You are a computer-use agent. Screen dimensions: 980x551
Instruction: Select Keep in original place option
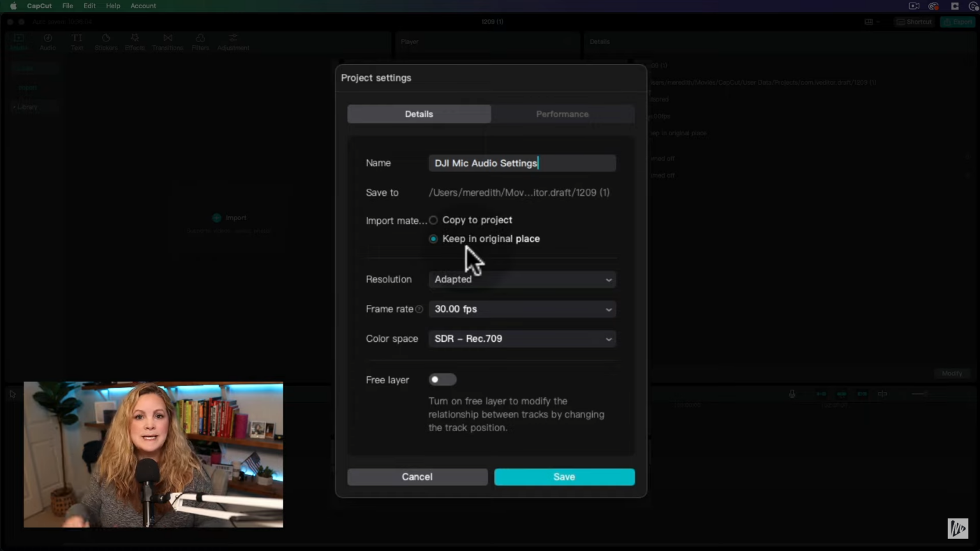click(434, 239)
